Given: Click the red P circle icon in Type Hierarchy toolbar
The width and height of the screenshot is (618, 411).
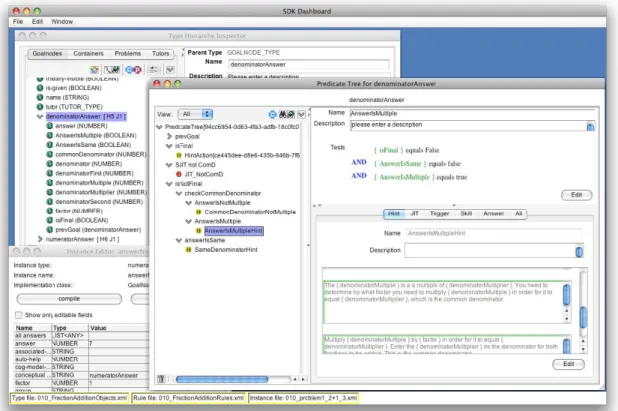Looking at the screenshot, I should click(x=138, y=70).
